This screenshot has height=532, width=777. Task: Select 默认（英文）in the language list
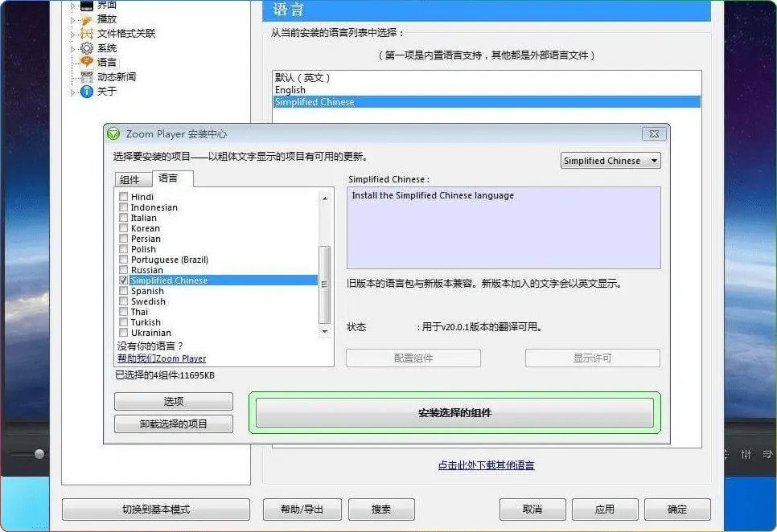pos(486,77)
